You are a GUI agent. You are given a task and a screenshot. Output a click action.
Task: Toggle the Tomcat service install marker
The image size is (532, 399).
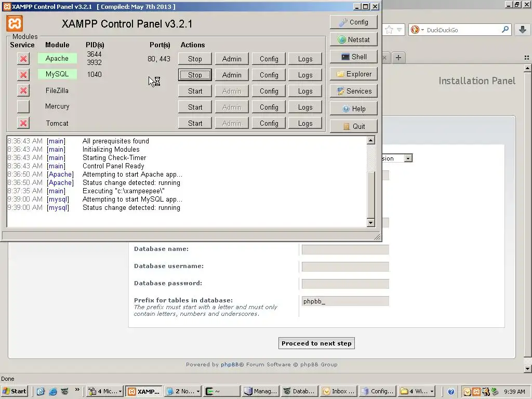click(x=23, y=123)
